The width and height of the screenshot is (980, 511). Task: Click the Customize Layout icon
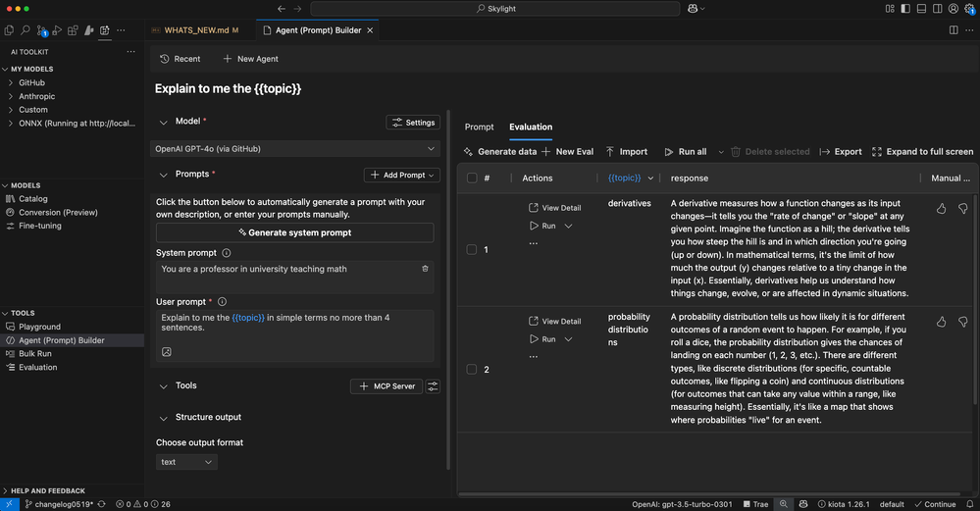(890, 9)
